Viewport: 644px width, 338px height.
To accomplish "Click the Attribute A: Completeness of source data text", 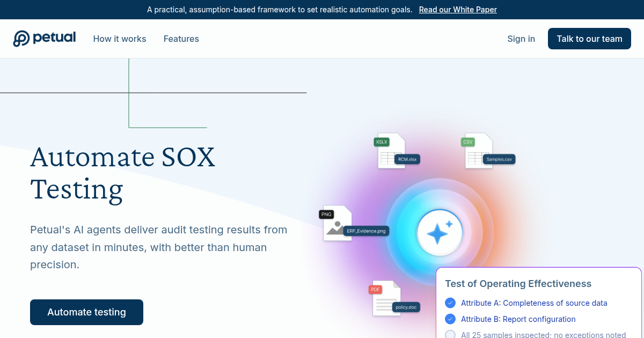I will [534, 303].
